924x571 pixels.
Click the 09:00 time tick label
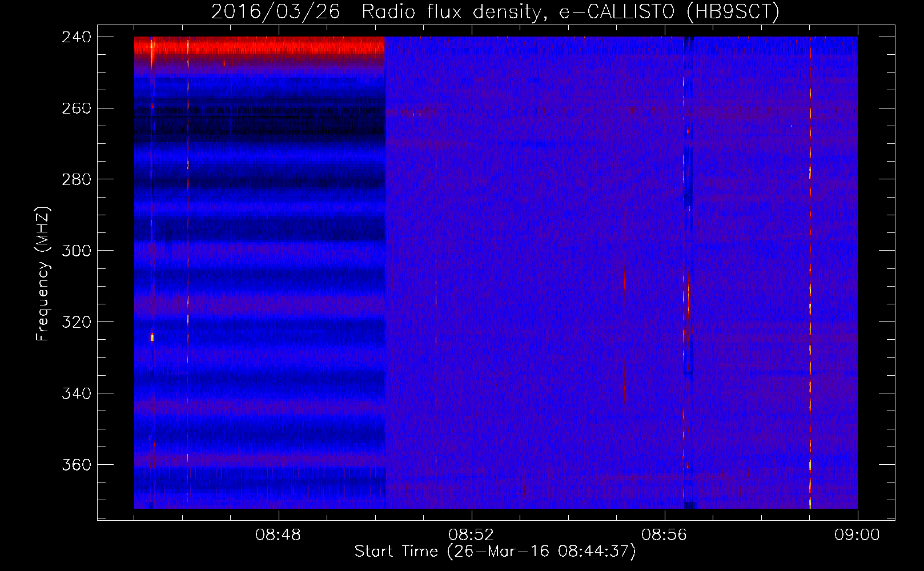coord(857,535)
